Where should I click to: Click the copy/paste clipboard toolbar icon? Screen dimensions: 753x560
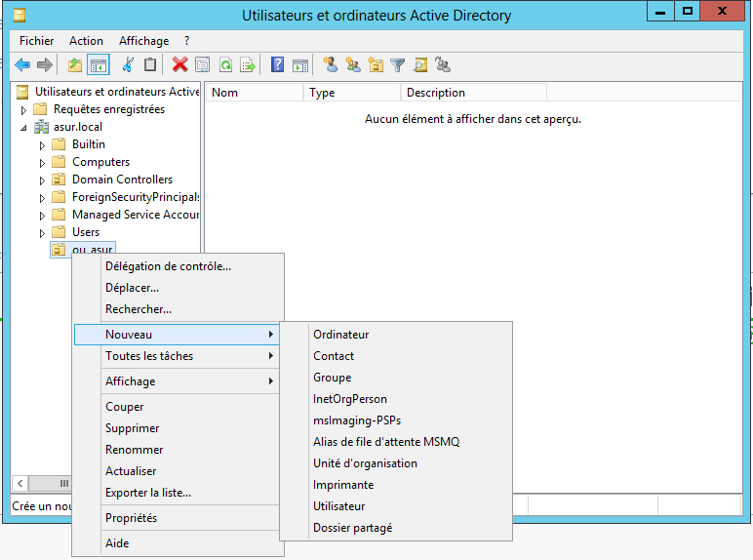click(x=150, y=64)
